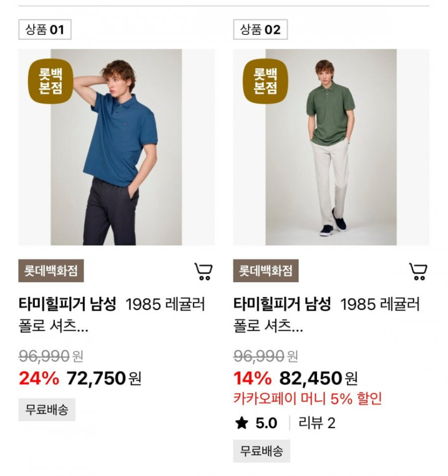Open the 리뷰 2 reviews link

point(317,423)
